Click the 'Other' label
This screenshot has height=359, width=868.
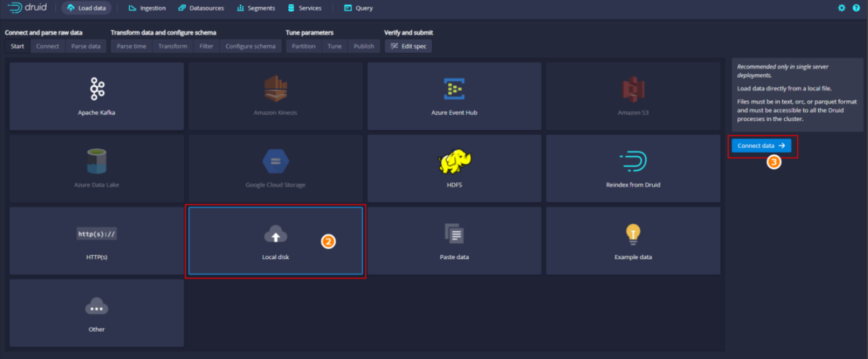pos(96,330)
